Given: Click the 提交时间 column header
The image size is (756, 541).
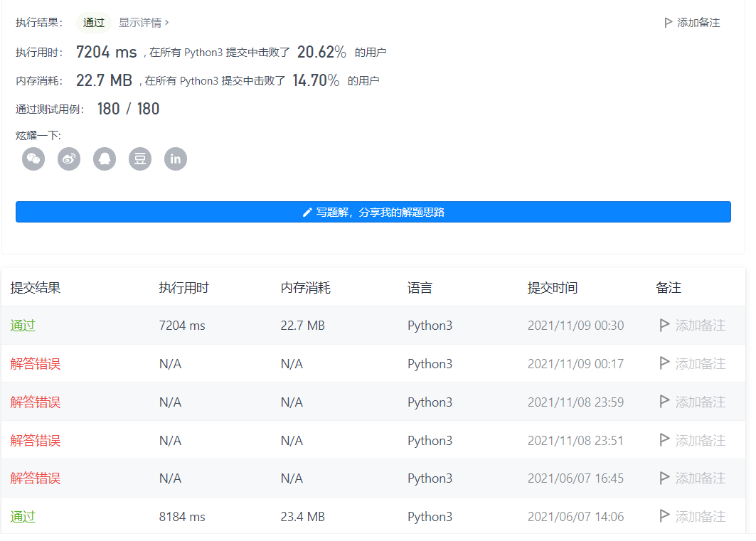Looking at the screenshot, I should pyautogui.click(x=553, y=288).
